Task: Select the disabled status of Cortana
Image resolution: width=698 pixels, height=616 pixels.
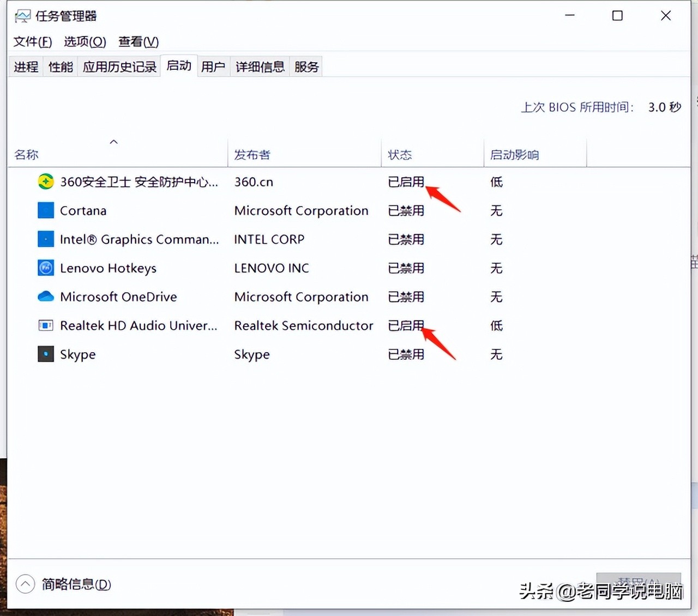Action: (x=406, y=211)
